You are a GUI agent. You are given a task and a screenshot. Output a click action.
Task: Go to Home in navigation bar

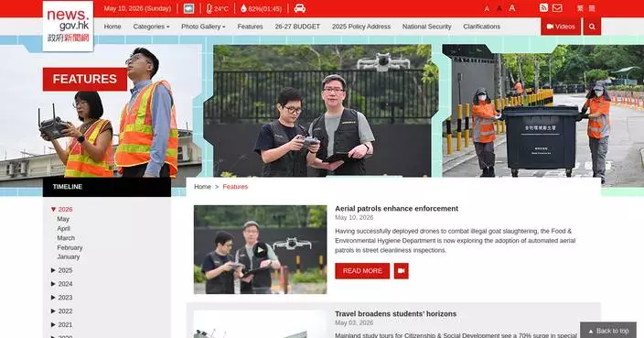pos(113,27)
